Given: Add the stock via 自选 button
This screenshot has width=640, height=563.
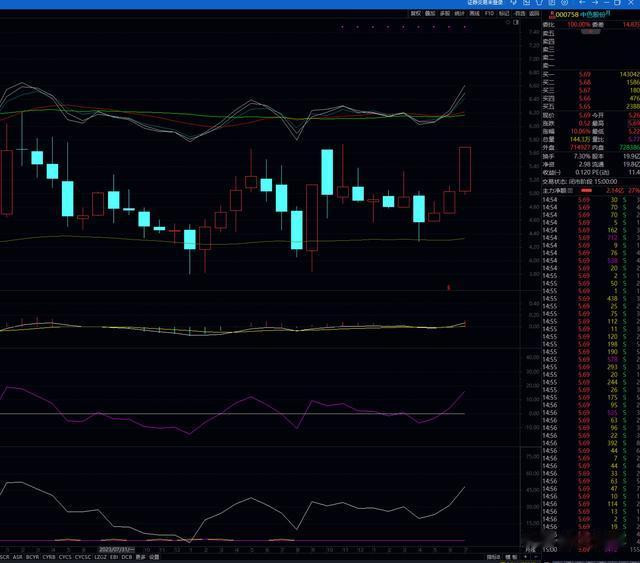Looking at the screenshot, I should tap(519, 13).
